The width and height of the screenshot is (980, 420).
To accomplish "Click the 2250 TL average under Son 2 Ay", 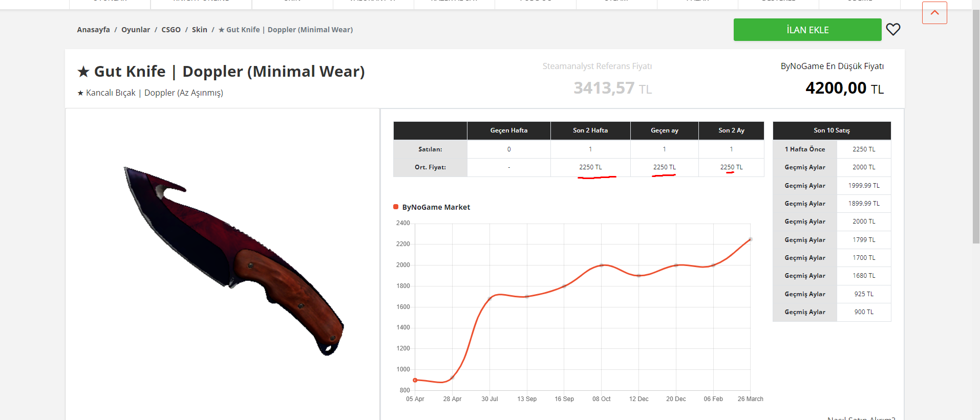I will click(x=731, y=167).
